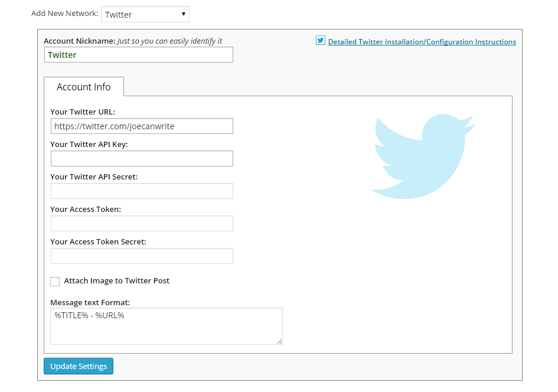The width and height of the screenshot is (558, 392).
Task: Click the small Twitter bird icon beside instructions link
Action: pyautogui.click(x=321, y=41)
